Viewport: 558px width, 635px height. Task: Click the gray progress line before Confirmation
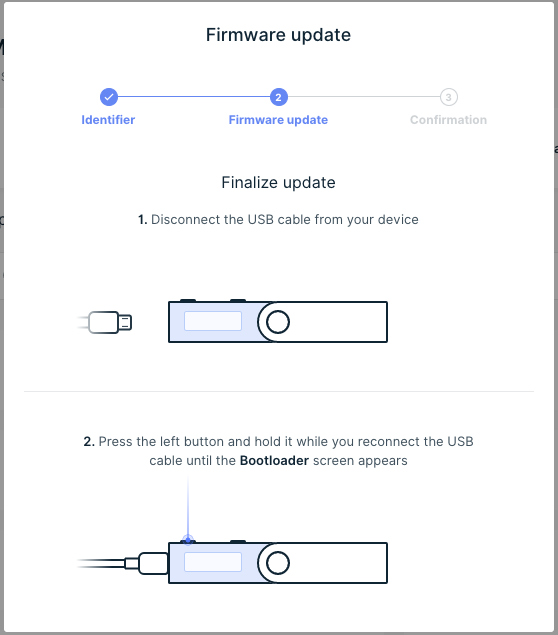point(364,97)
